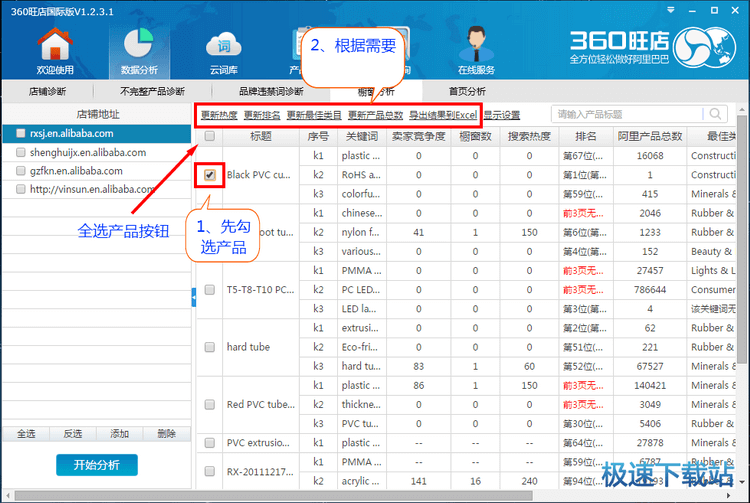Select the hard tube title cell
Image resolution: width=750 pixels, height=503 pixels.
261,347
